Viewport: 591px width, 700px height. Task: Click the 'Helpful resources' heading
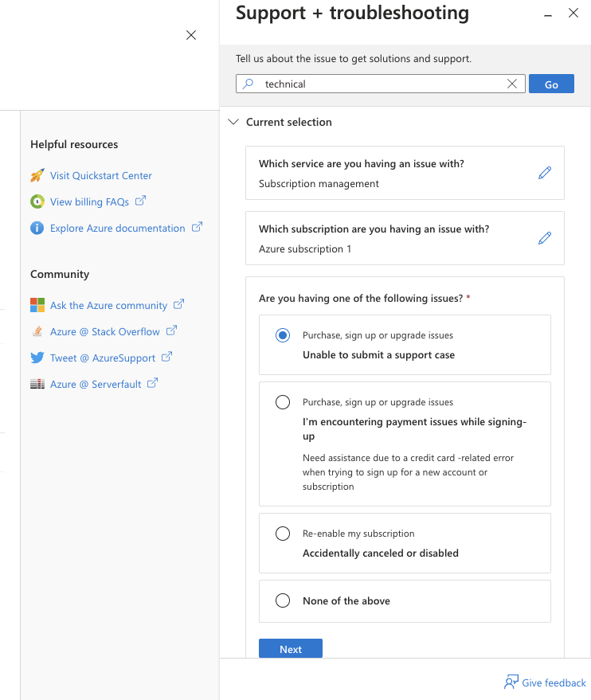tap(74, 144)
